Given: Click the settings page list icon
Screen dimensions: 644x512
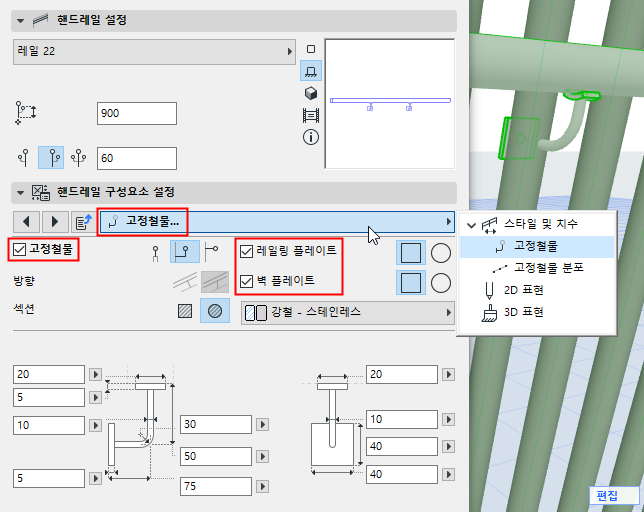Looking at the screenshot, I should [x=84, y=222].
